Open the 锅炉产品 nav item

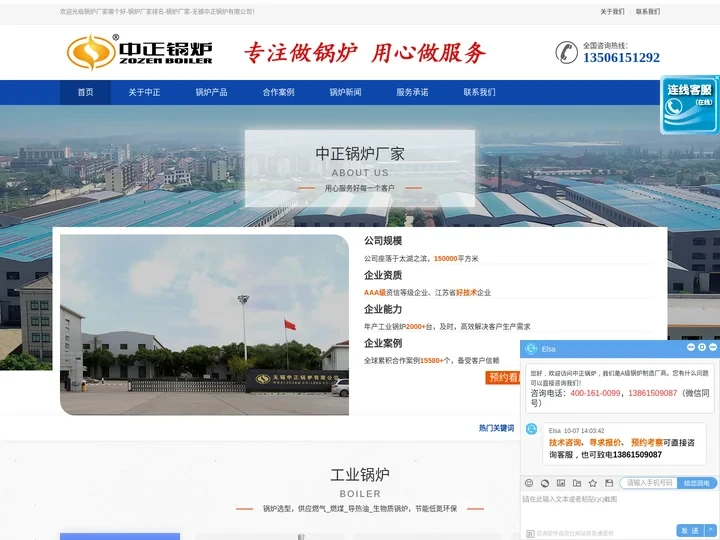coord(211,92)
